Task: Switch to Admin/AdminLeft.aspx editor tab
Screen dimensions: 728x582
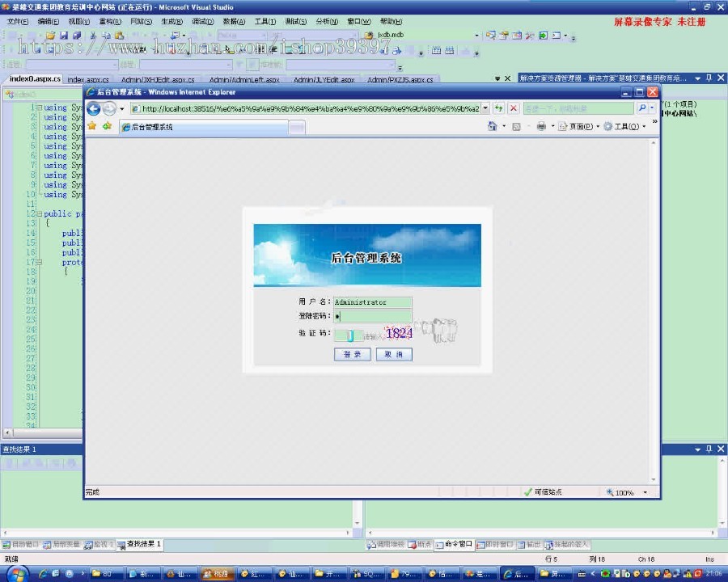Action: pyautogui.click(x=244, y=79)
